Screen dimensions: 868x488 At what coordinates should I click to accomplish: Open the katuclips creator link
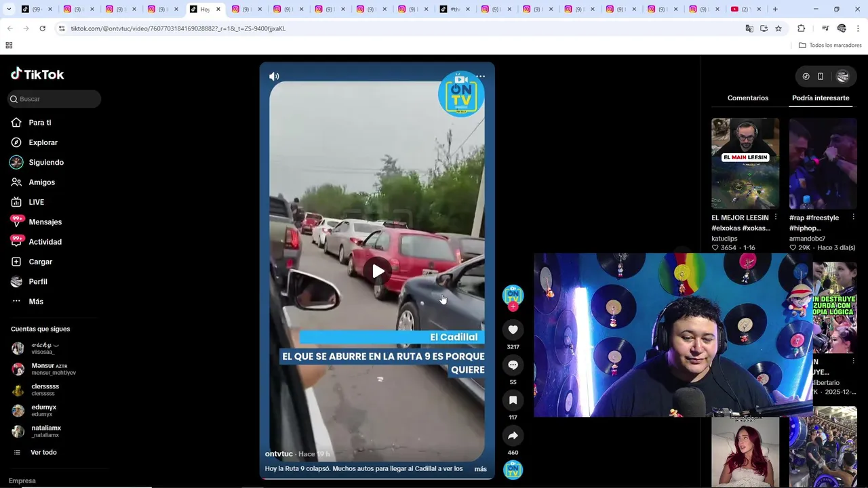[724, 239]
